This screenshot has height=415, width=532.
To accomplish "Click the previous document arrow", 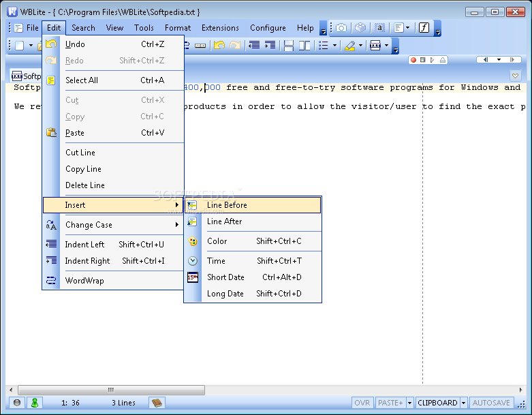I will click(486, 60).
